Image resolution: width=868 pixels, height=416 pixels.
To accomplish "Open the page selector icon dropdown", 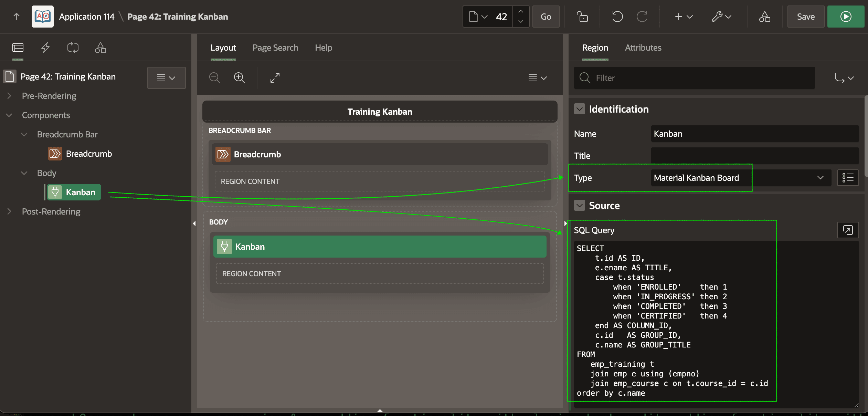I will tap(478, 17).
